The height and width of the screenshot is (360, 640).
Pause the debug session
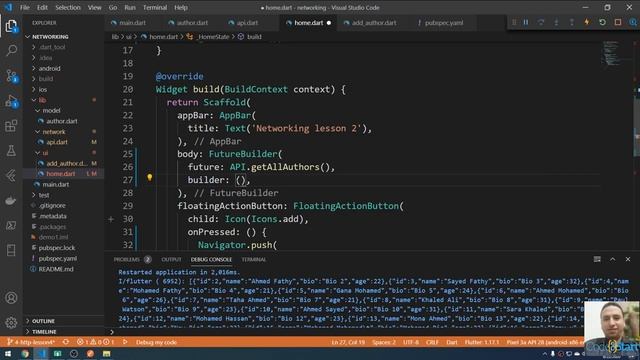(x=526, y=22)
